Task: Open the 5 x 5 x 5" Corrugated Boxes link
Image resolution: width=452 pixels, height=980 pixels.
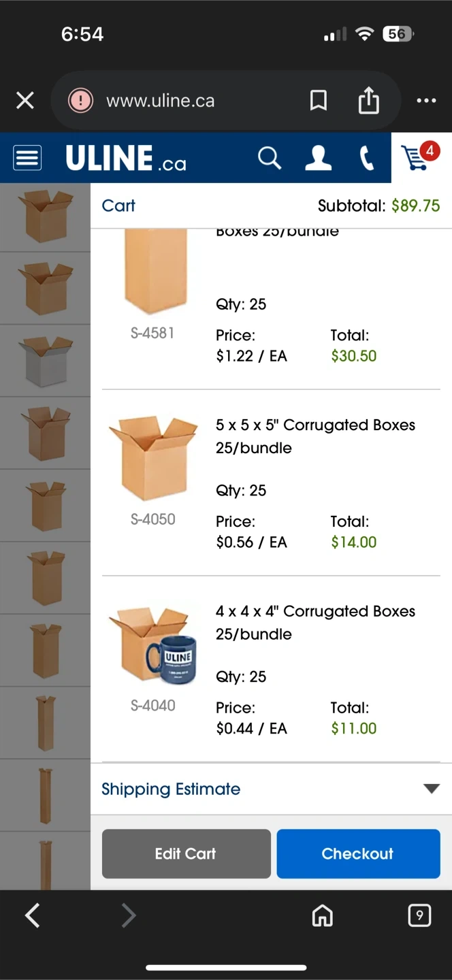Action: pyautogui.click(x=315, y=436)
